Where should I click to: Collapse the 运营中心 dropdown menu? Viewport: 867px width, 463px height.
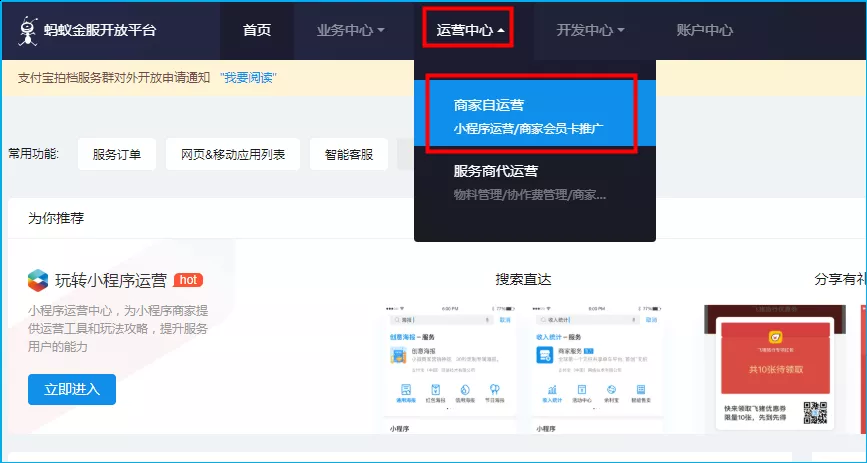point(469,30)
